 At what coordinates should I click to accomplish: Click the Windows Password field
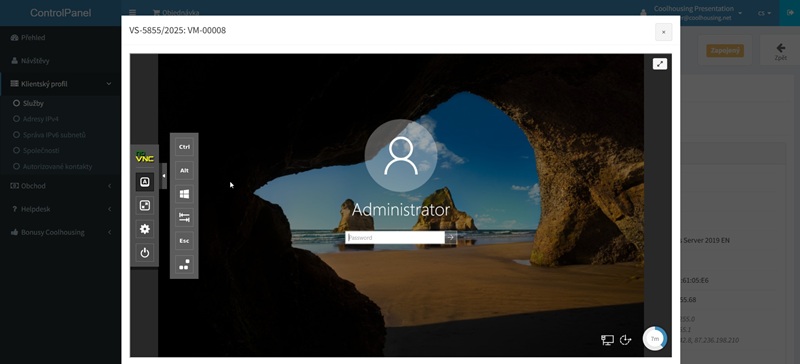pos(395,237)
